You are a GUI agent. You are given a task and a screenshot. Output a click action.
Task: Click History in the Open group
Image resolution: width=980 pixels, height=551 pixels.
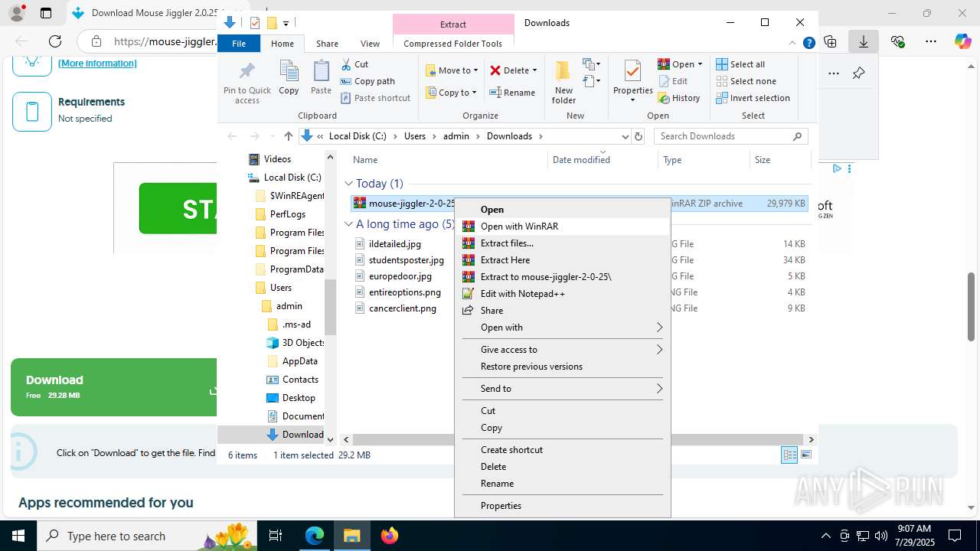point(679,98)
